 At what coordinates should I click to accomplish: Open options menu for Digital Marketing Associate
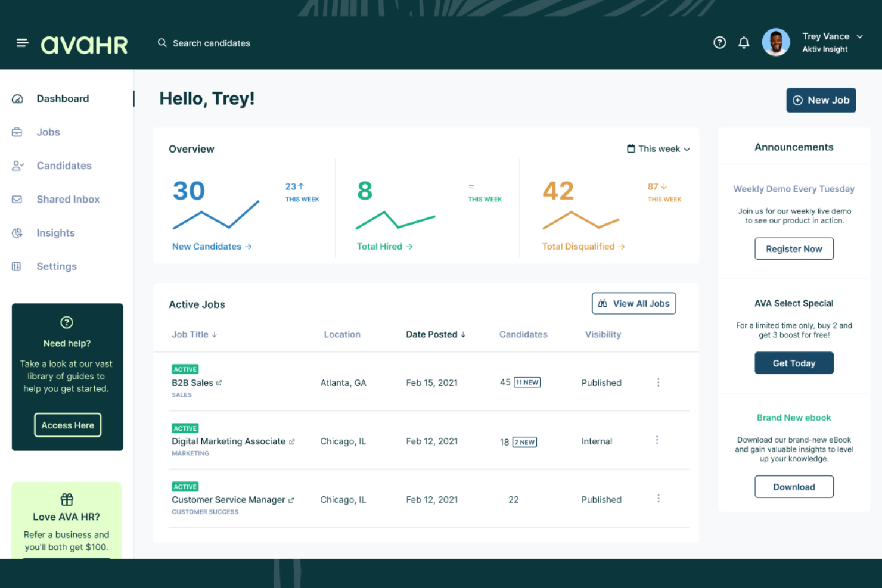click(x=657, y=440)
